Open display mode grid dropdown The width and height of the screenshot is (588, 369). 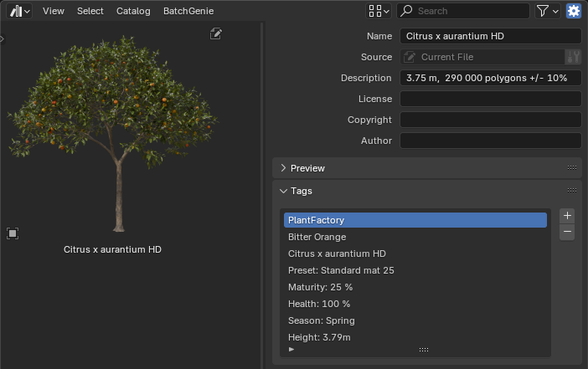pyautogui.click(x=379, y=11)
